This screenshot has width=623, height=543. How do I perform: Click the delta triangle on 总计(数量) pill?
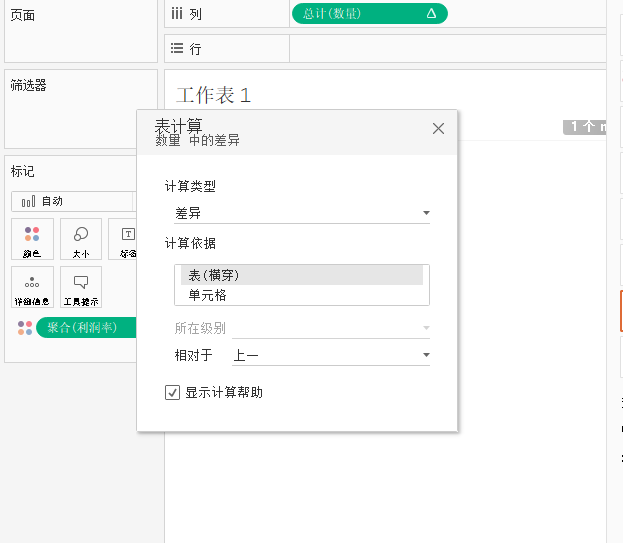[431, 14]
